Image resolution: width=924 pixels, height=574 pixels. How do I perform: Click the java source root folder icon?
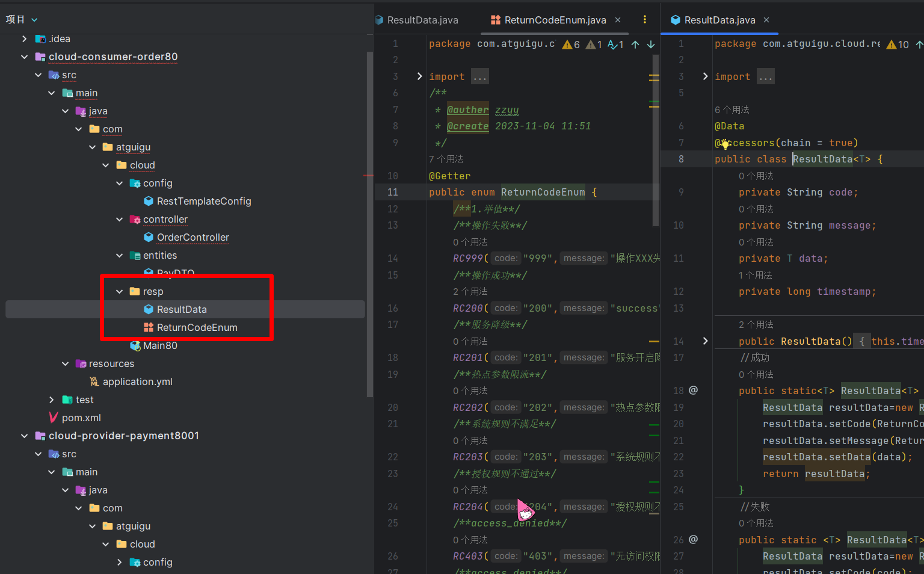[x=81, y=111]
